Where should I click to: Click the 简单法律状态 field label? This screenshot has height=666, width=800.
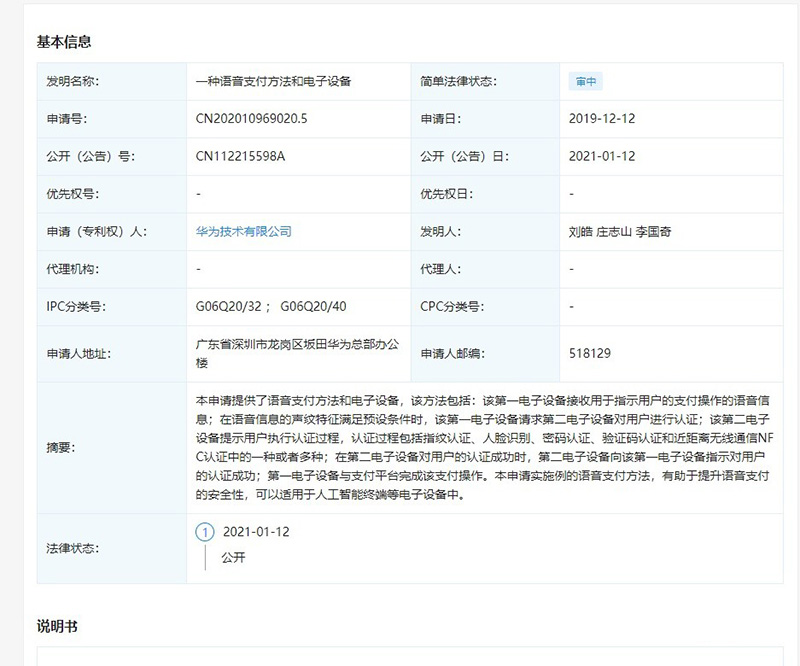(459, 81)
